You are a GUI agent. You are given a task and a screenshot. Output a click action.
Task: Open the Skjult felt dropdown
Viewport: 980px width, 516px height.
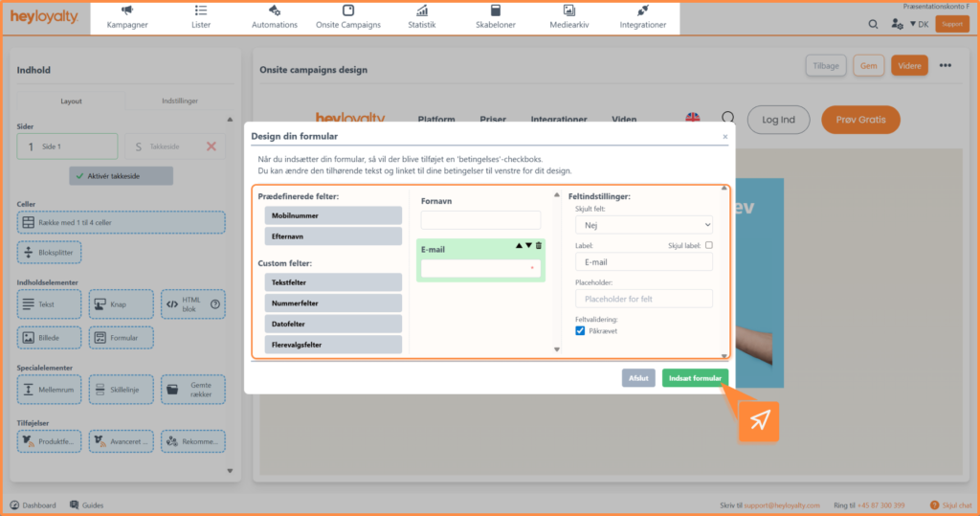[x=643, y=224]
